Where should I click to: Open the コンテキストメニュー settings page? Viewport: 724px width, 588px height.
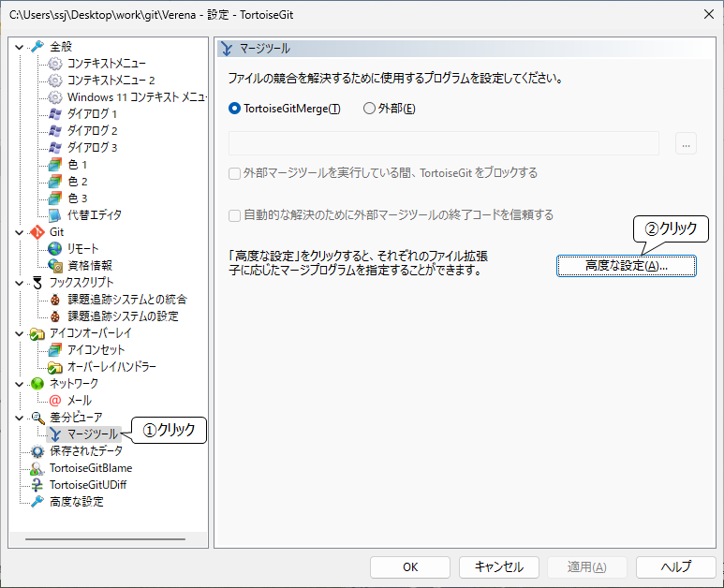(x=107, y=64)
